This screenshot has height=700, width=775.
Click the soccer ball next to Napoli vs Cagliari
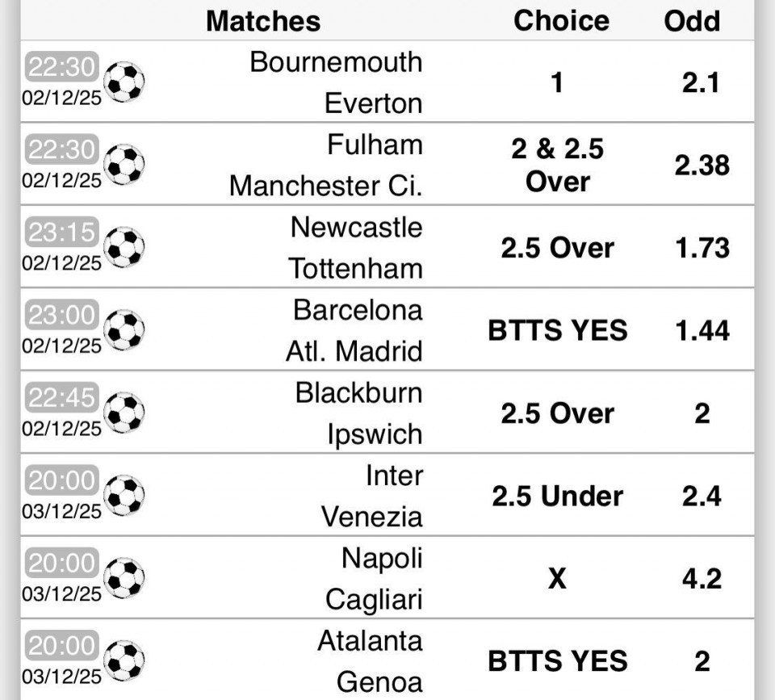pos(126,578)
